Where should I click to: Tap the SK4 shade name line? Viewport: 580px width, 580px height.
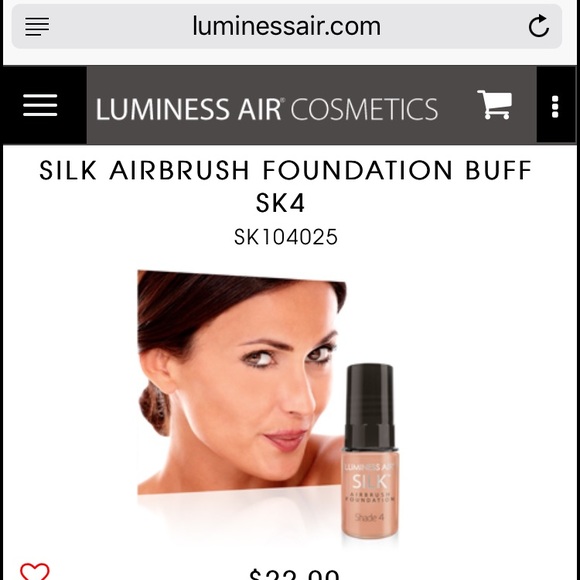point(280,203)
